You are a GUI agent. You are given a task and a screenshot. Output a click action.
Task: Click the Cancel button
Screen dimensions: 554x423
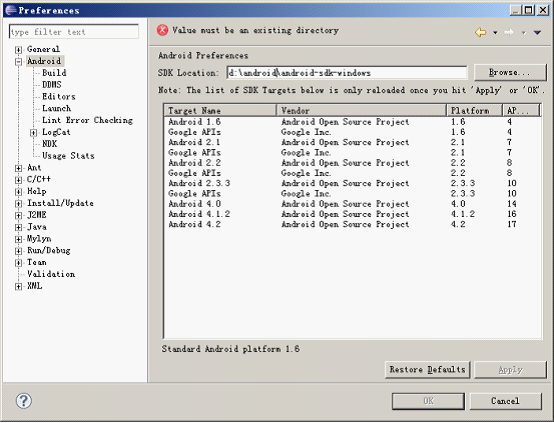(x=505, y=401)
